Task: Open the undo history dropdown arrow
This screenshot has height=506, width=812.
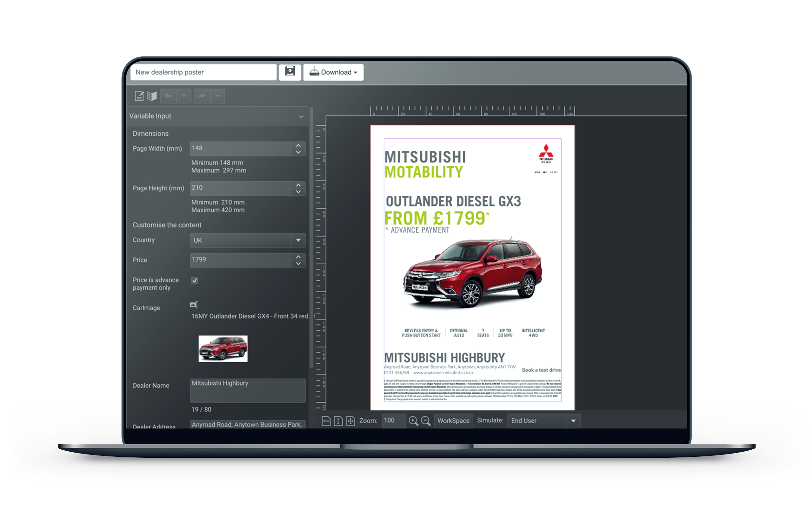Action: point(184,97)
